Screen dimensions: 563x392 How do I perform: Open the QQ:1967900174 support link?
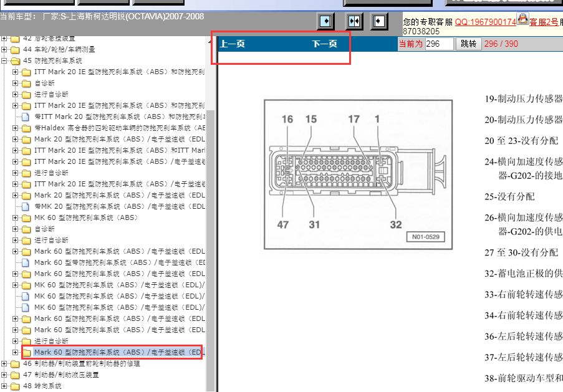pos(486,22)
